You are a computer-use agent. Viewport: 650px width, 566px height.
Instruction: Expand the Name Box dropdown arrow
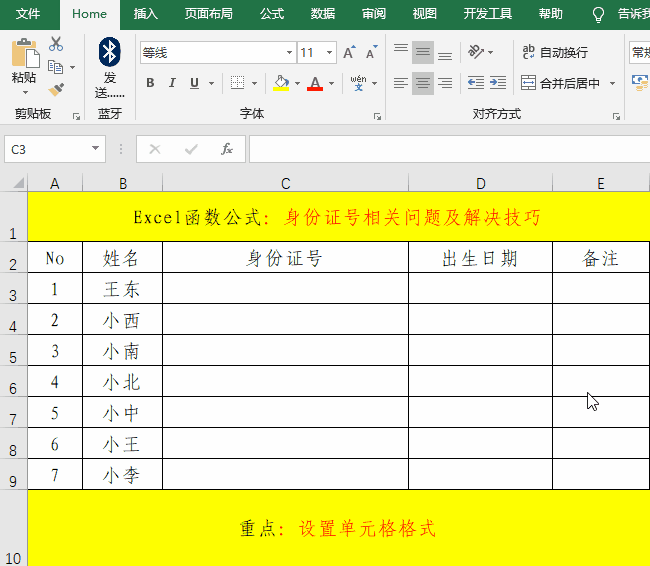pyautogui.click(x=96, y=149)
